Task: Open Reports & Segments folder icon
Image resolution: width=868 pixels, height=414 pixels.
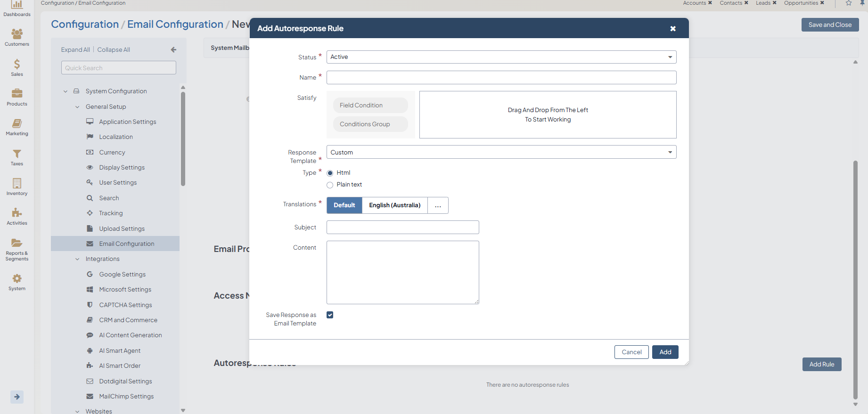Action: [x=17, y=243]
